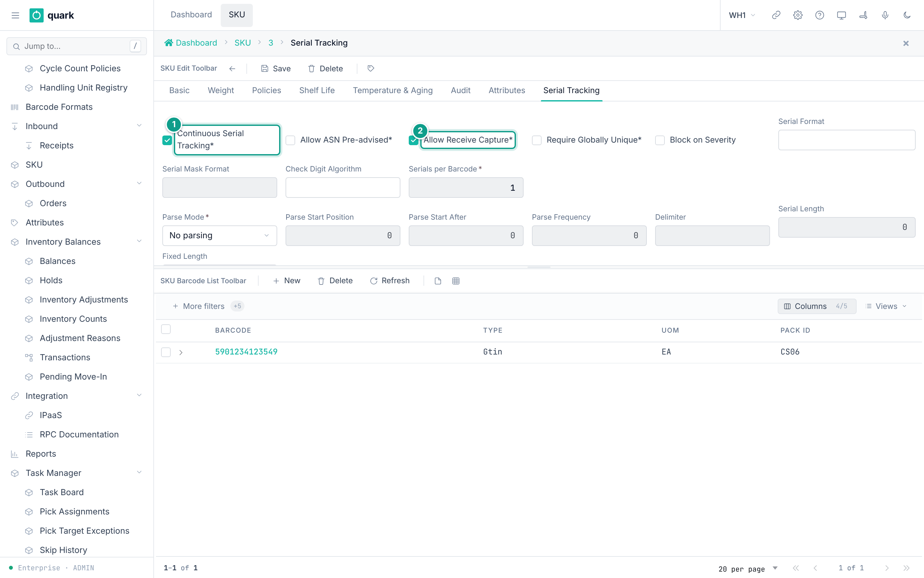This screenshot has width=924, height=578.
Task: Refresh the barcode list
Action: 389,281
